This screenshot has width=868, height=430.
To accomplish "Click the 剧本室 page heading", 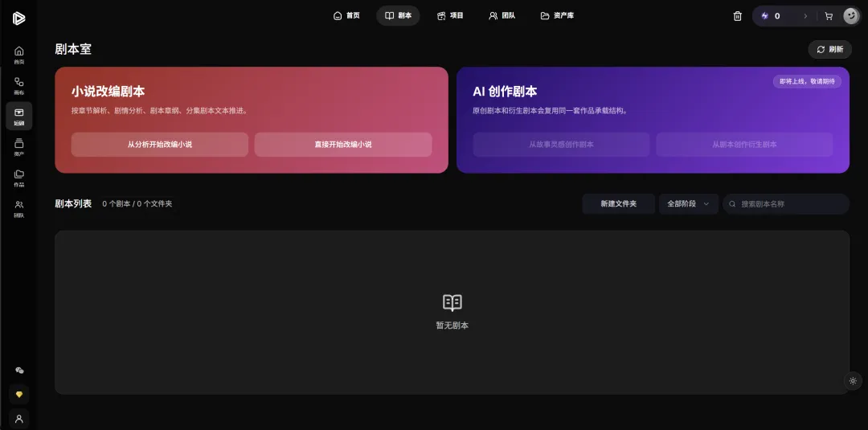I will coord(73,49).
